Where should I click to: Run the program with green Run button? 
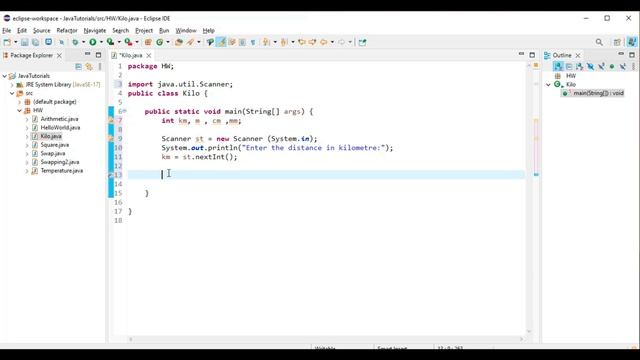pos(93,42)
